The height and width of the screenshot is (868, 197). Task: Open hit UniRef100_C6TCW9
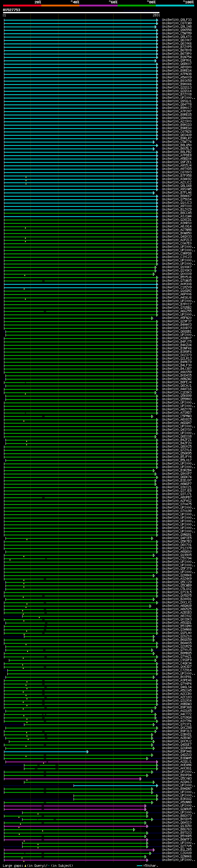[x=177, y=23]
